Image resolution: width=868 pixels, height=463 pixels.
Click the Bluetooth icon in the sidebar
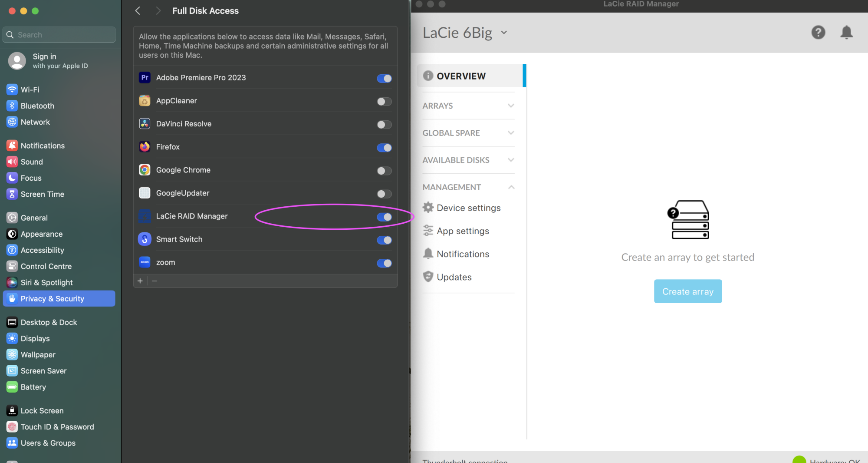[x=12, y=106]
